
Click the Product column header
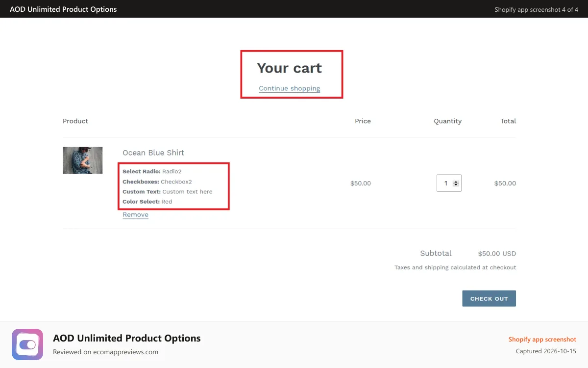(x=75, y=121)
